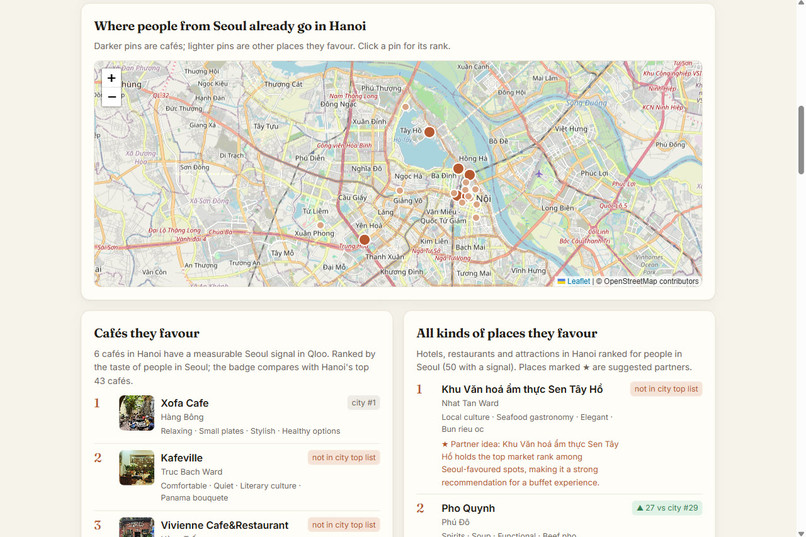806x537 pixels.
Task: Click the 'Nhat Tan Ward' location text
Action: point(470,403)
